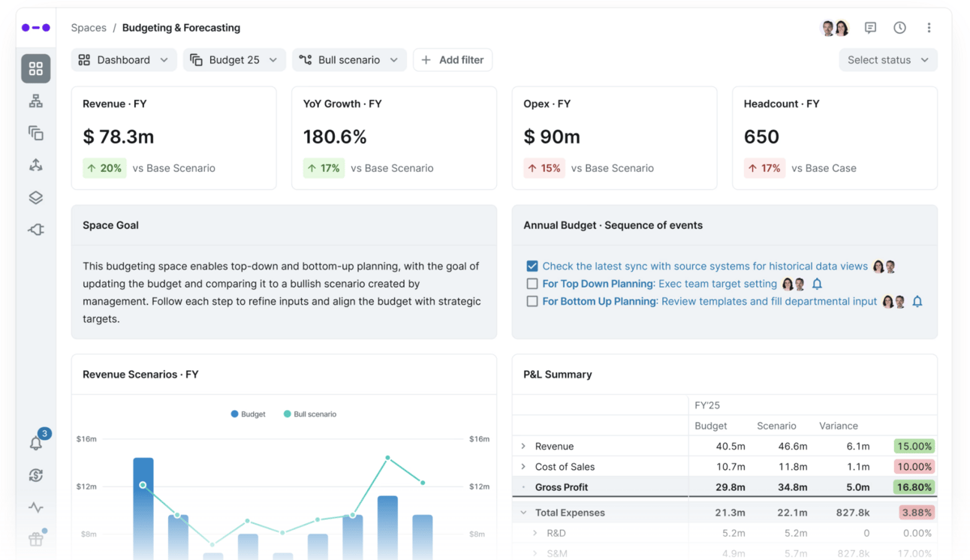Uncheck the latest sync with source systems task

[x=532, y=266]
